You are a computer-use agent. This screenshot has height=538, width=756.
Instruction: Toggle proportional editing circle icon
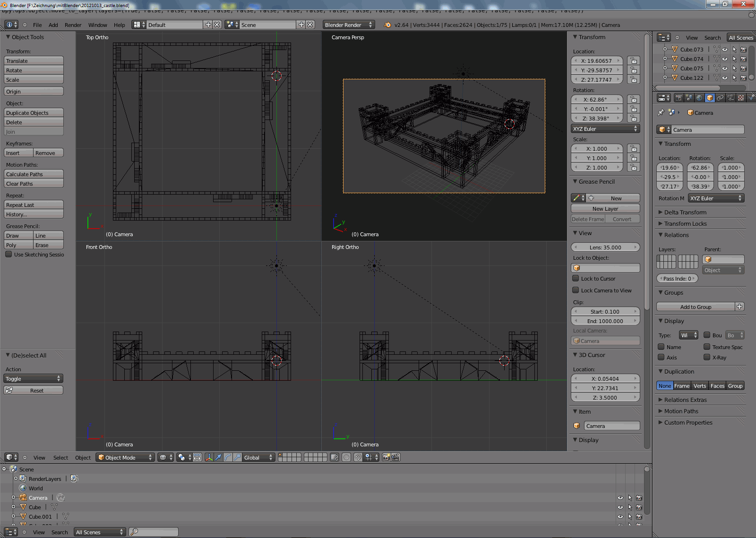coord(346,457)
